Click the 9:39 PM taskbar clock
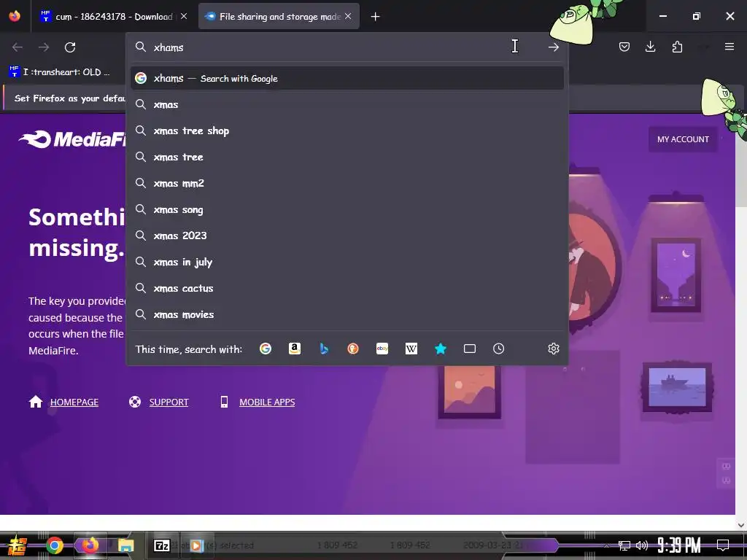Viewport: 747px width, 560px height. pos(678,545)
